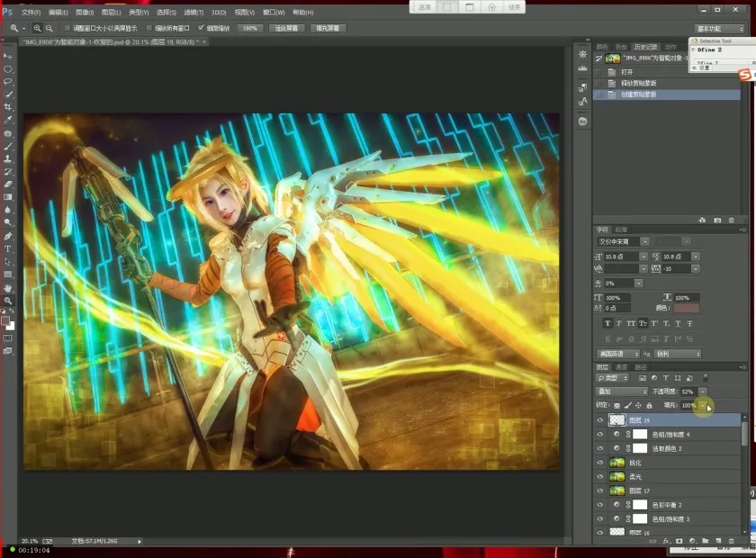This screenshot has width=756, height=558.
Task: Click the 适合屏幕 button
Action: pos(285,28)
